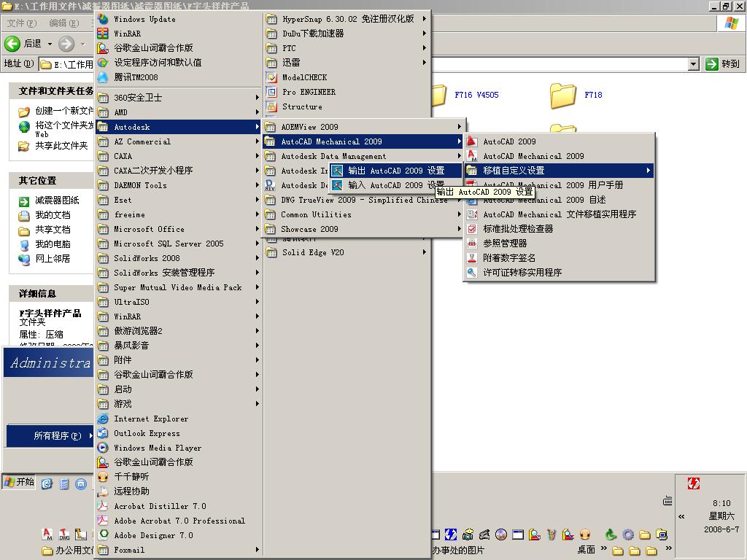Go to 网上邻居 in other places
Viewport: 747px width, 560px height.
pyautogui.click(x=44, y=259)
